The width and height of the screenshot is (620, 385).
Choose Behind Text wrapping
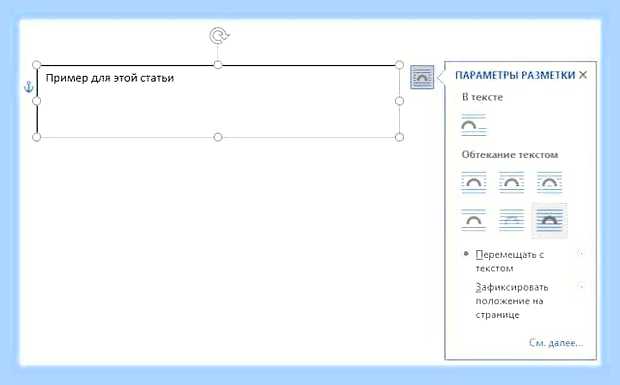point(511,220)
